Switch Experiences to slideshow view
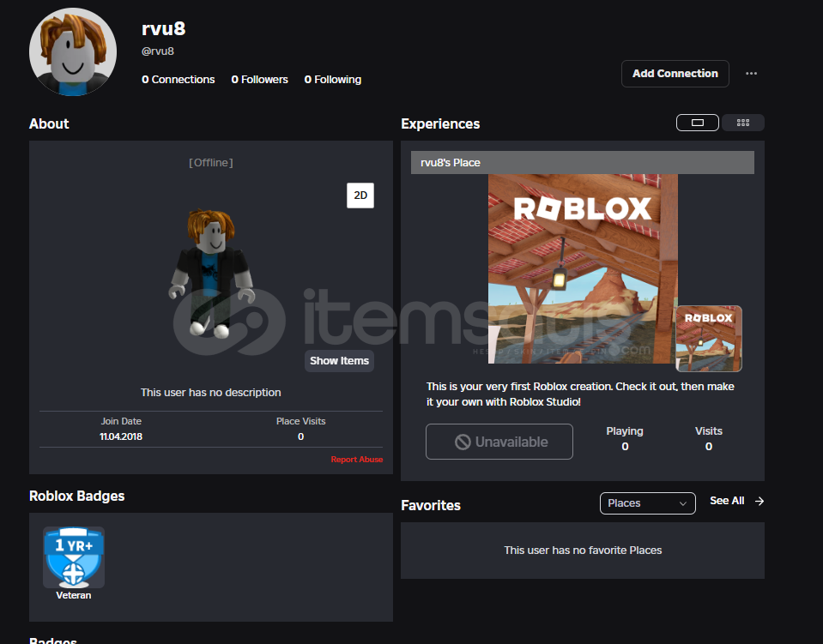The width and height of the screenshot is (823, 644). pos(698,123)
